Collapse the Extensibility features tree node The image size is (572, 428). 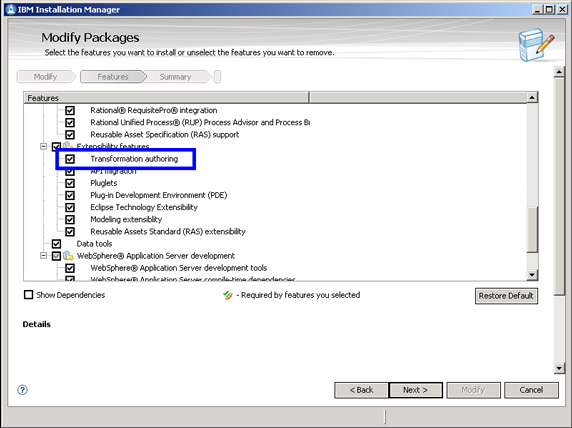(43, 146)
